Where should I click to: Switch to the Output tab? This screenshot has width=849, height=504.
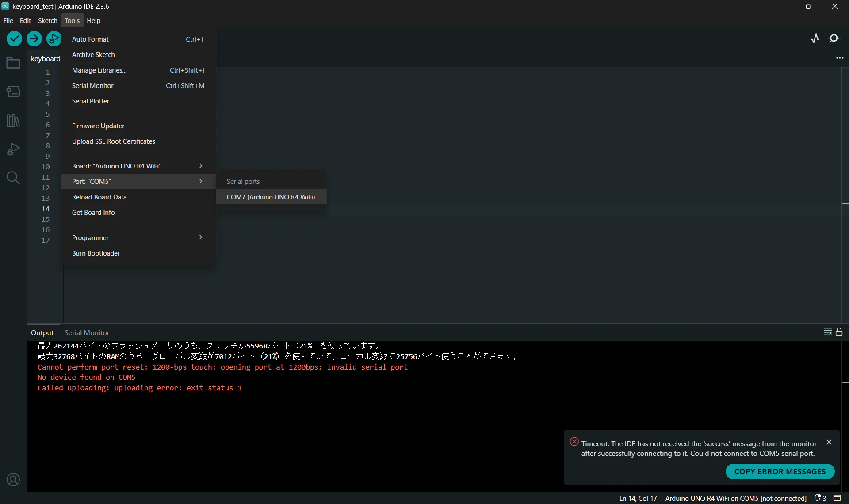42,332
